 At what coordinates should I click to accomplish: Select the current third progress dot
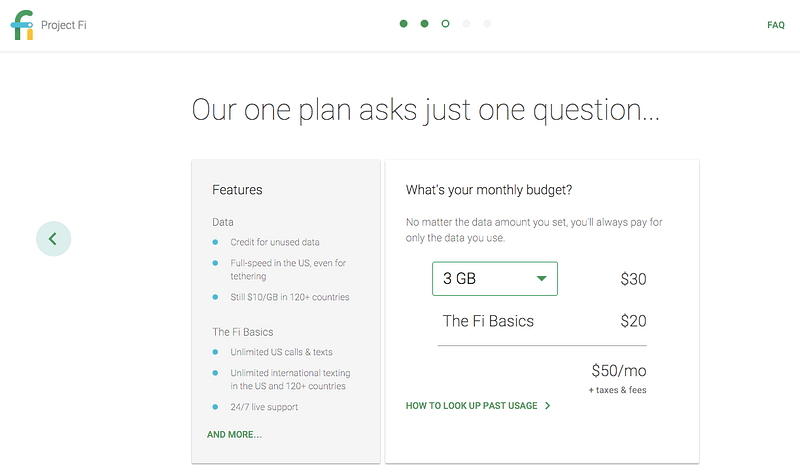445,23
